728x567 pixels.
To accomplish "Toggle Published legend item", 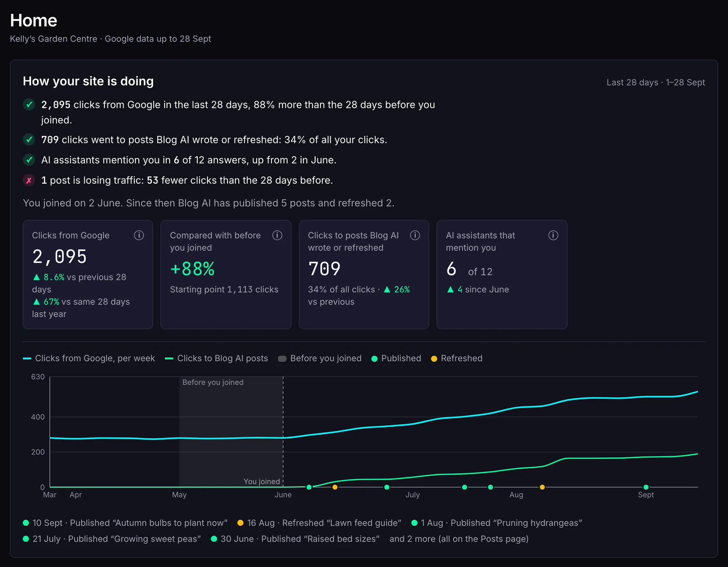I will (396, 358).
